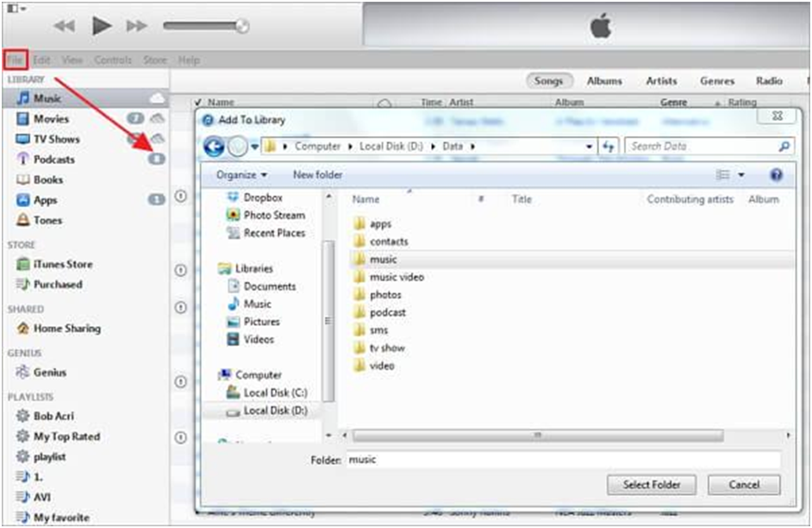The width and height of the screenshot is (812, 528).
Task: Select Podcasts icon in the sidebar
Action: pyautogui.click(x=22, y=159)
